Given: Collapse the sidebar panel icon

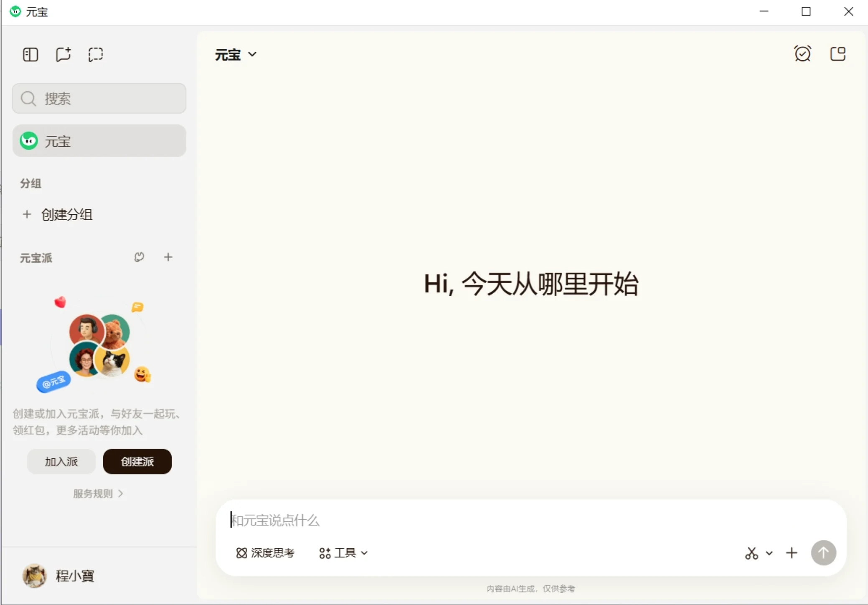Looking at the screenshot, I should [30, 55].
